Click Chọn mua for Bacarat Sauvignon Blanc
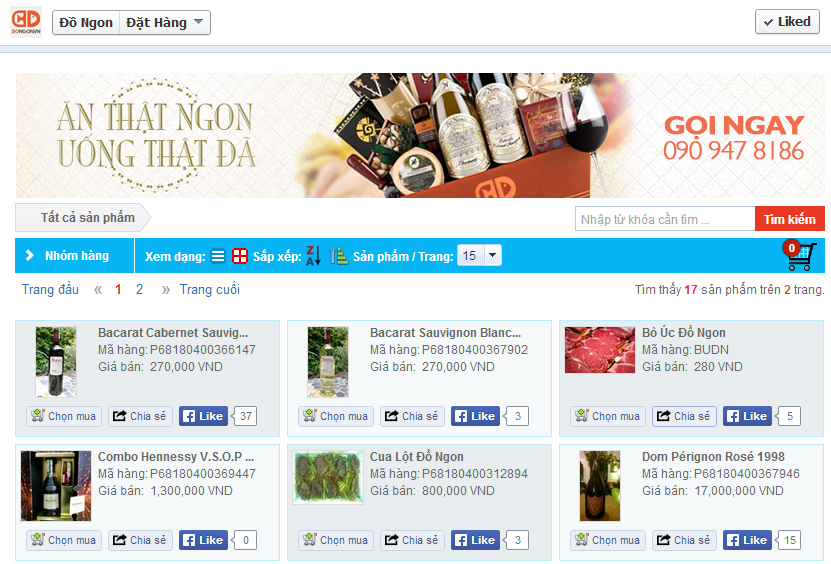Viewport: 831px width, 564px height. coord(336,416)
